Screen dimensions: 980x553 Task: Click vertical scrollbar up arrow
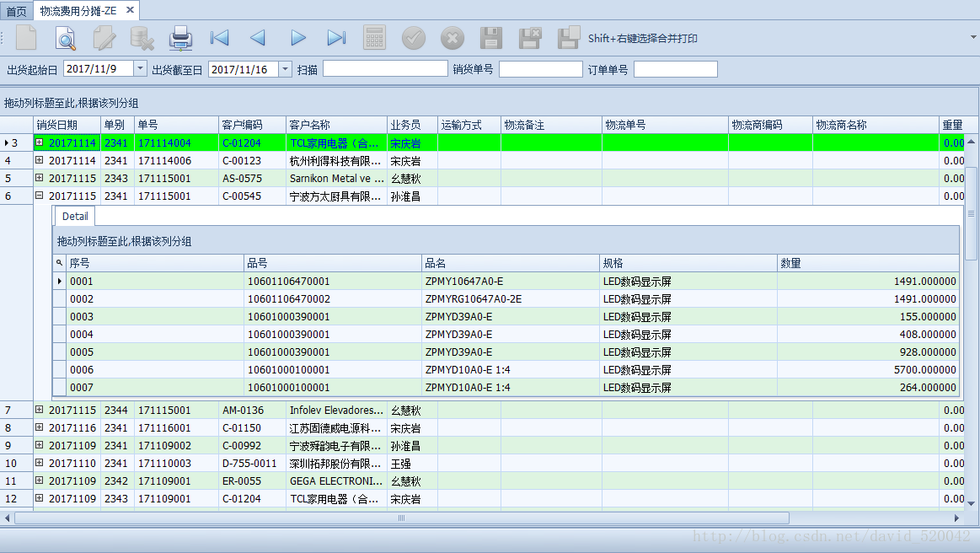(972, 142)
